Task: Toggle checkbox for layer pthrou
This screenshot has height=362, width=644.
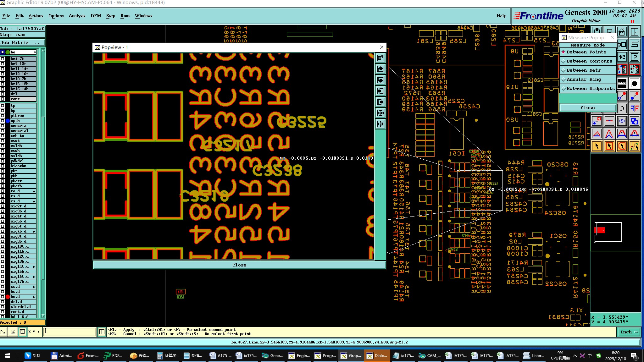Action: [3, 116]
